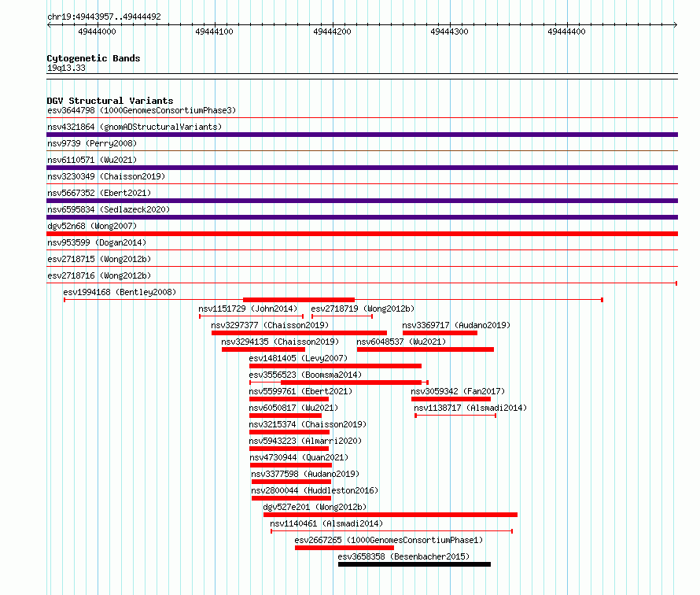Screen dimensions: 700x595
Task: Click nsv3059342 (Fan2017) variant label
Action: [x=458, y=391]
